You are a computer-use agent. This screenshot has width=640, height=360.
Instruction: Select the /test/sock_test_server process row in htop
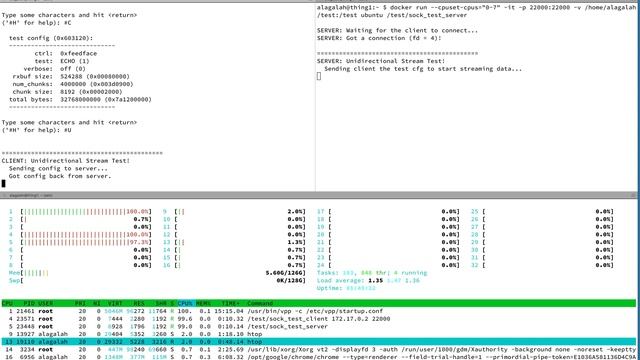point(319,327)
